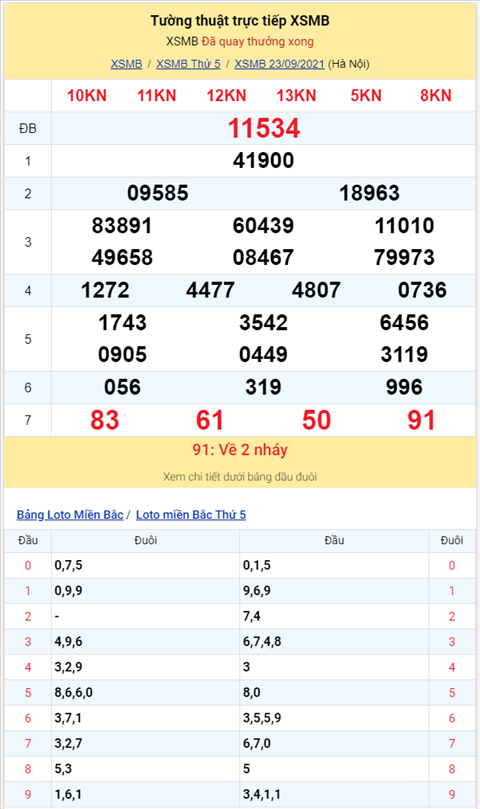Click the 13KN ticket code
Viewport: 480px width, 809px height.
(x=296, y=95)
